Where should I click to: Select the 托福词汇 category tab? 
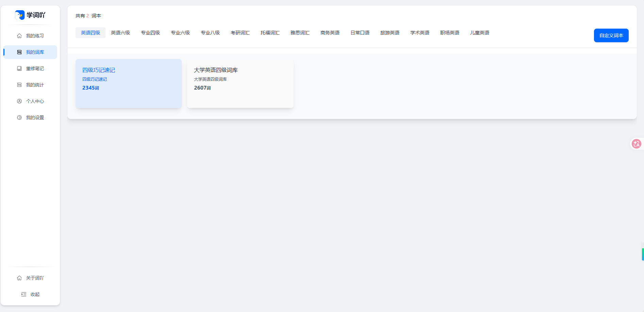click(270, 33)
